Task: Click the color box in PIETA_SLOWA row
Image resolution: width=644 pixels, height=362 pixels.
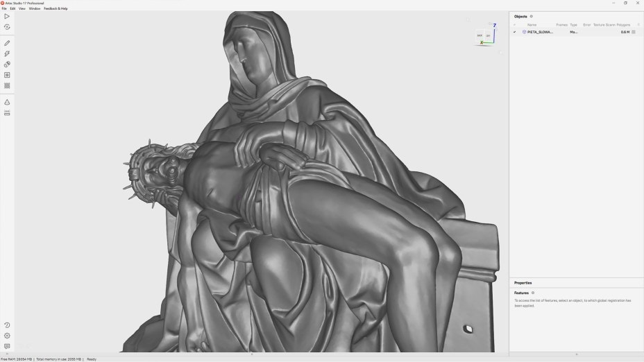Action: [x=634, y=32]
